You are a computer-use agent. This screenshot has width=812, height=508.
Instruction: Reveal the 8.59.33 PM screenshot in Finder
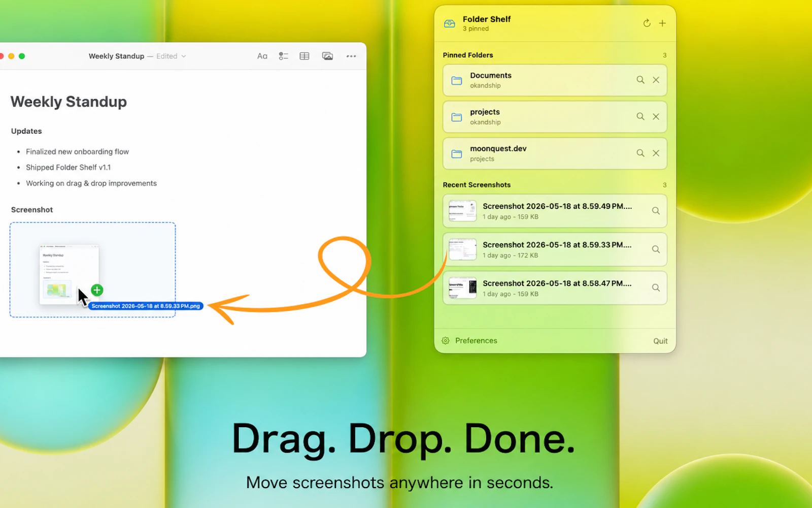[x=656, y=249]
